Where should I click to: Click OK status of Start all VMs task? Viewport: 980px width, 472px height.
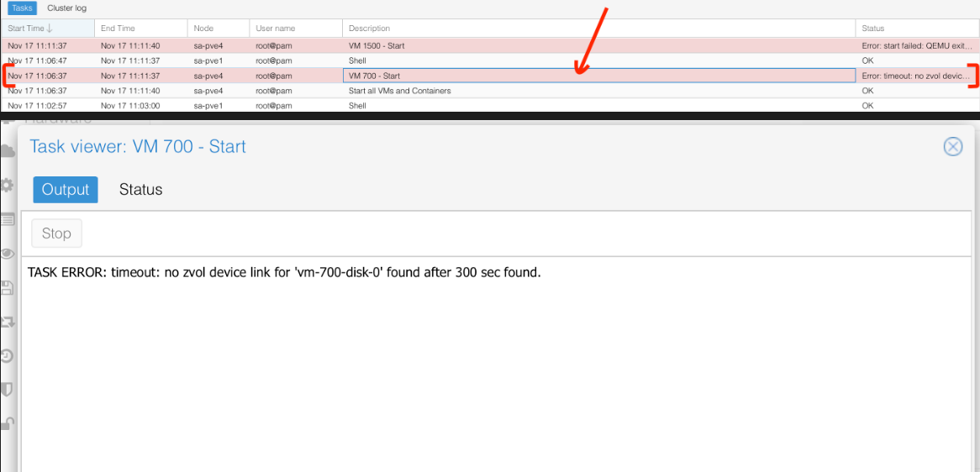[917, 91]
